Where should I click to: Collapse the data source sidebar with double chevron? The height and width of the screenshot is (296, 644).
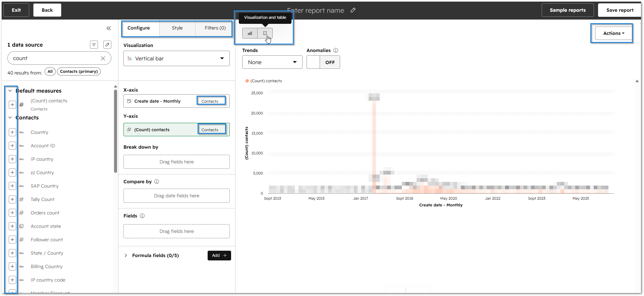pyautogui.click(x=109, y=28)
